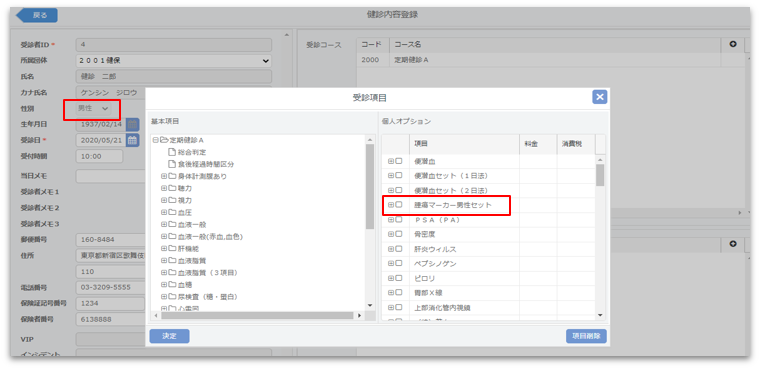Click the コード column header in 受診コース
760x369 pixels.
(x=373, y=45)
